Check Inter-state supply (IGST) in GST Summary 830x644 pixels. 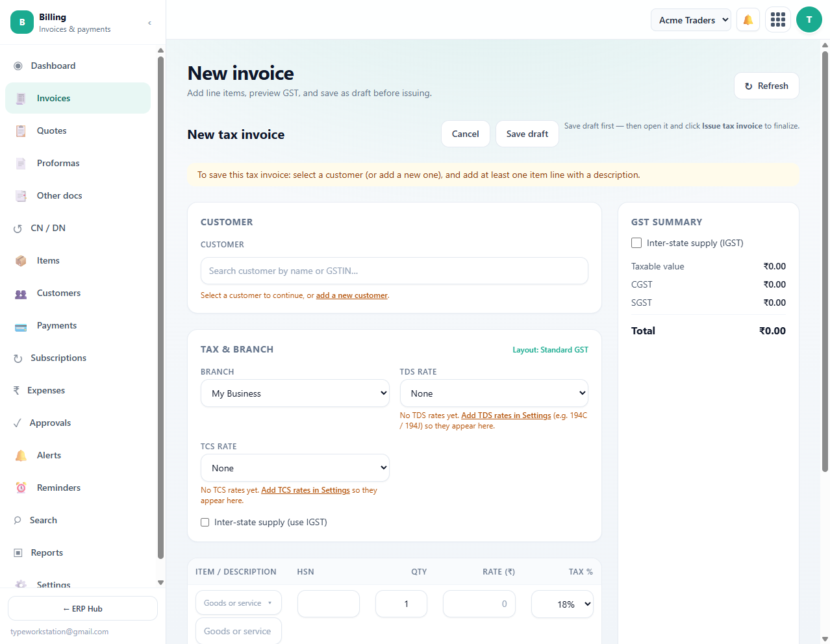636,243
